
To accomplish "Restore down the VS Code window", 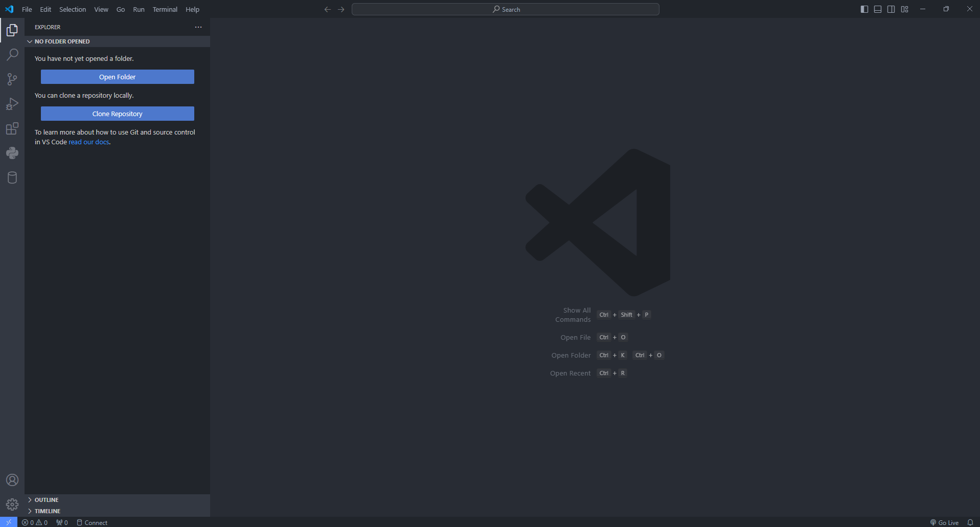I will click(946, 9).
